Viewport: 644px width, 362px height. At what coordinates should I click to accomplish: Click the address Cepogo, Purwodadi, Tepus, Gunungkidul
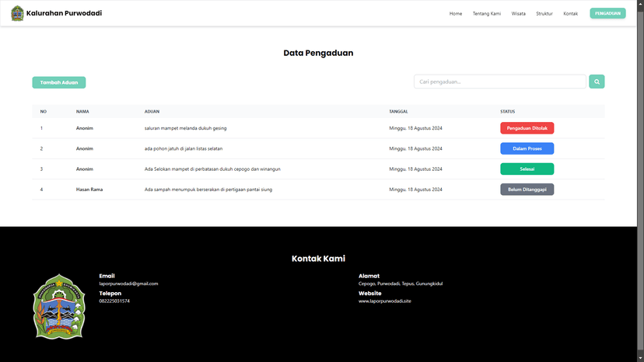click(x=401, y=284)
